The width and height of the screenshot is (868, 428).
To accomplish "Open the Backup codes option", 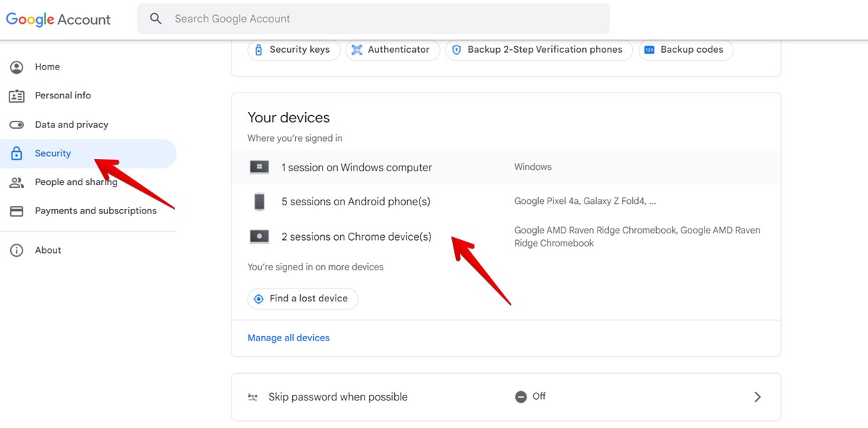I will (x=685, y=49).
